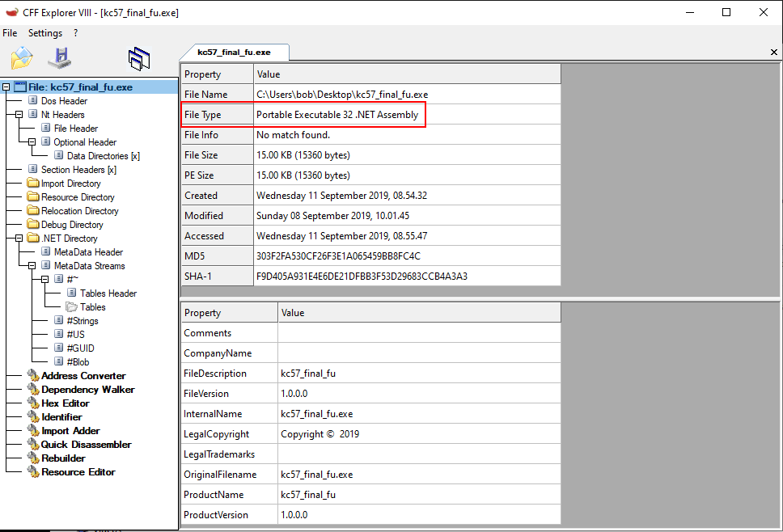Switch to the kc57_final_fu.exe tab
This screenshot has width=783, height=532.
click(234, 52)
